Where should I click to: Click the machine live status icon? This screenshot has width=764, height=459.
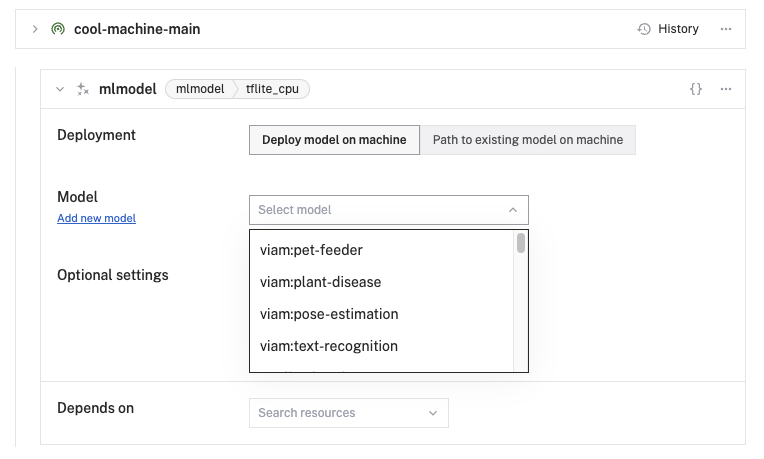58,29
